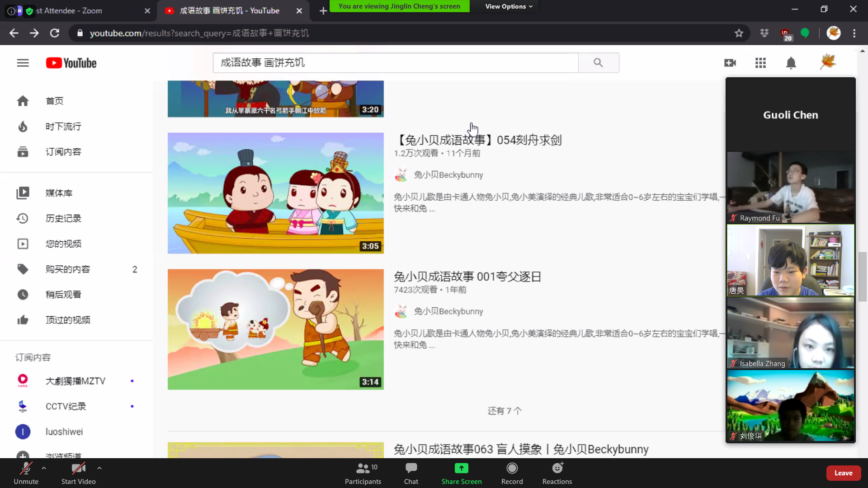
Task: Open video title 063 盲人摸象
Action: click(521, 449)
